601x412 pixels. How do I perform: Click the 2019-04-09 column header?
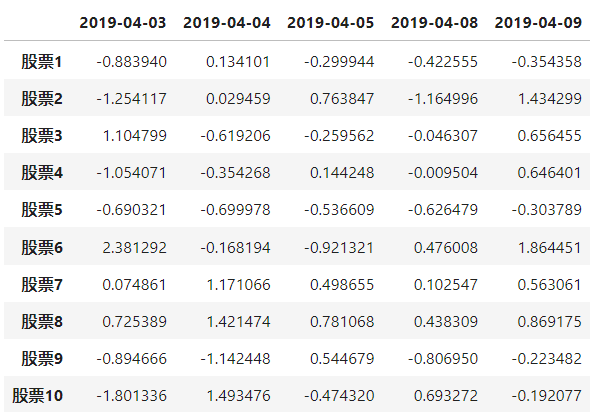pyautogui.click(x=538, y=23)
